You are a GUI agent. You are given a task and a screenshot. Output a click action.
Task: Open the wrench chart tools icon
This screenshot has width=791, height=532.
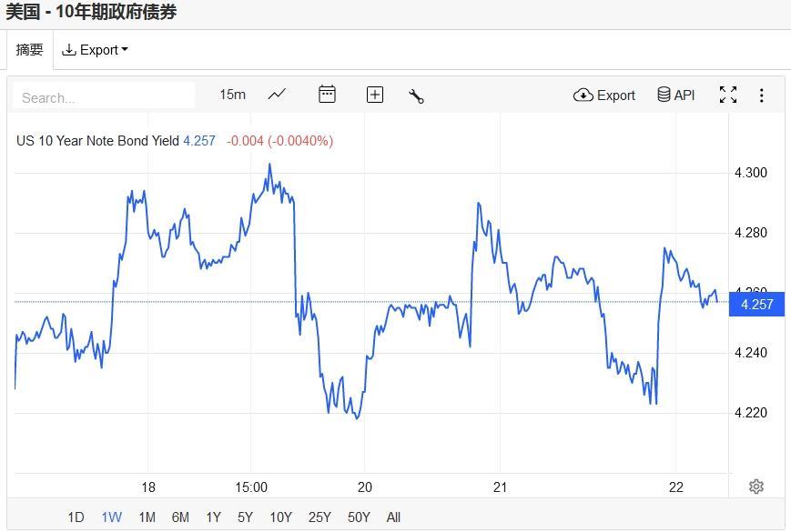(x=416, y=95)
